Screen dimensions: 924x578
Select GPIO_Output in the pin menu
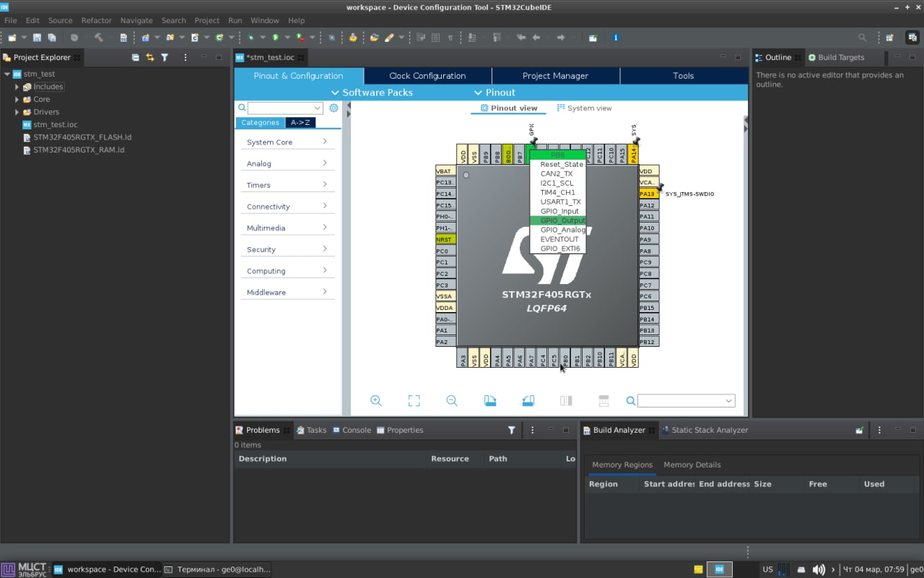(x=558, y=220)
